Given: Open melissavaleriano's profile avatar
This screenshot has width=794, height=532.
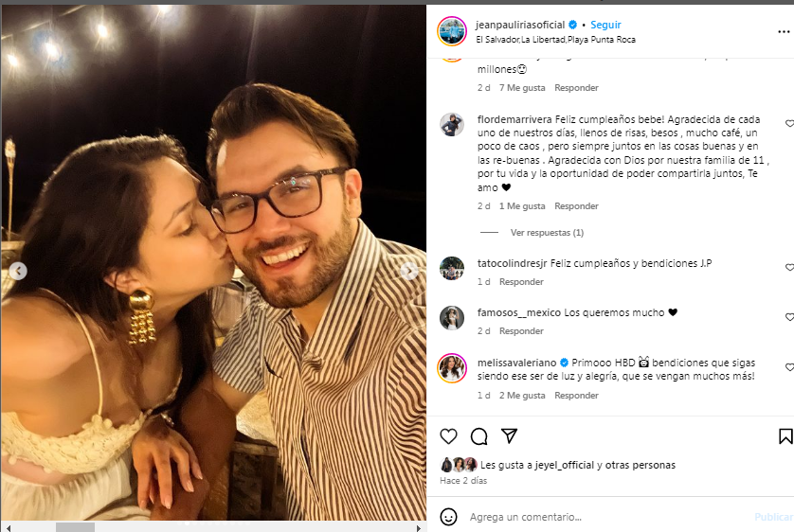Looking at the screenshot, I should [x=452, y=368].
